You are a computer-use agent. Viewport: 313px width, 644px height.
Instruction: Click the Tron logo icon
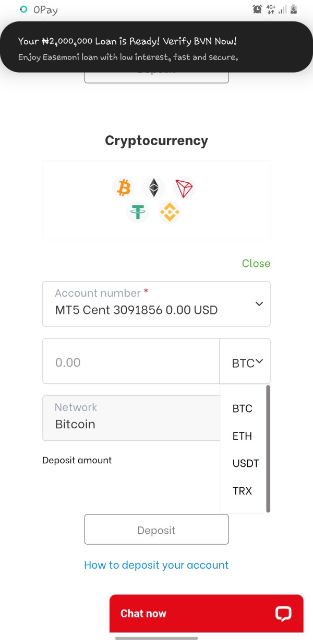(184, 188)
